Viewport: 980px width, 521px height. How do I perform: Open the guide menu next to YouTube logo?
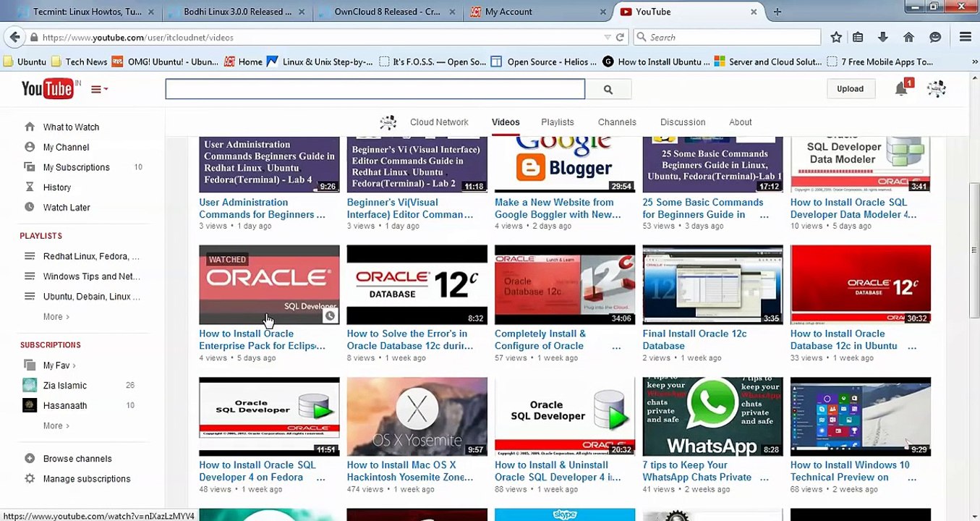(99, 89)
